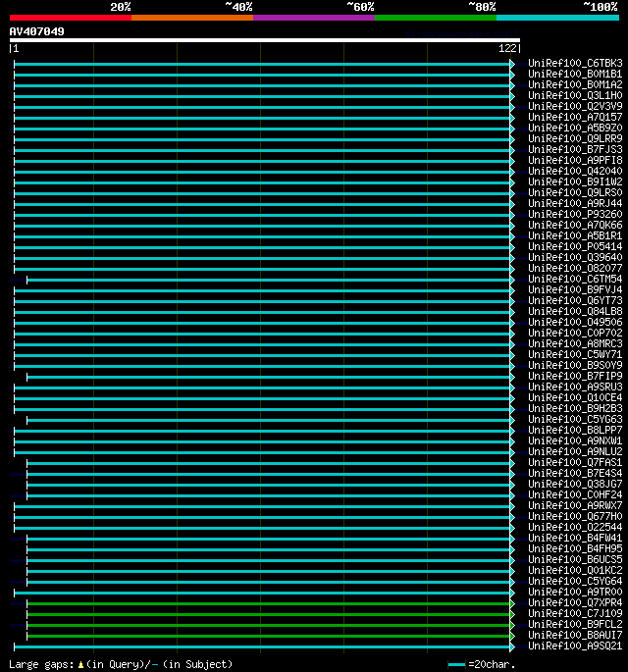
Task: Select UniRef100_A9SQ21 last hit label
Action: pyautogui.click(x=575, y=646)
